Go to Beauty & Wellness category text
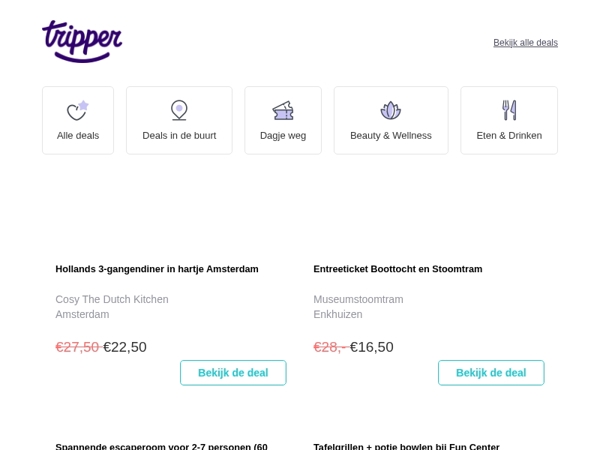Screen dimensions: 600x450 point(391,135)
